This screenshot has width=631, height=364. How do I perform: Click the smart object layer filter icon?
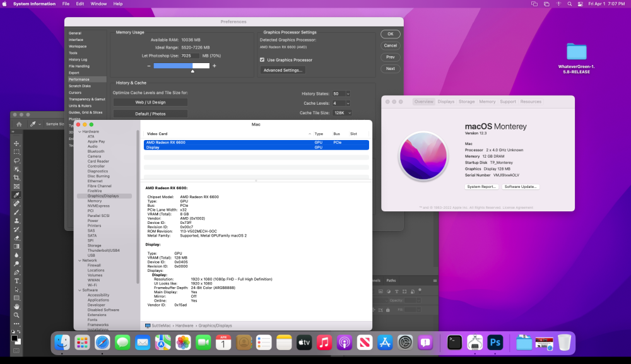(413, 291)
